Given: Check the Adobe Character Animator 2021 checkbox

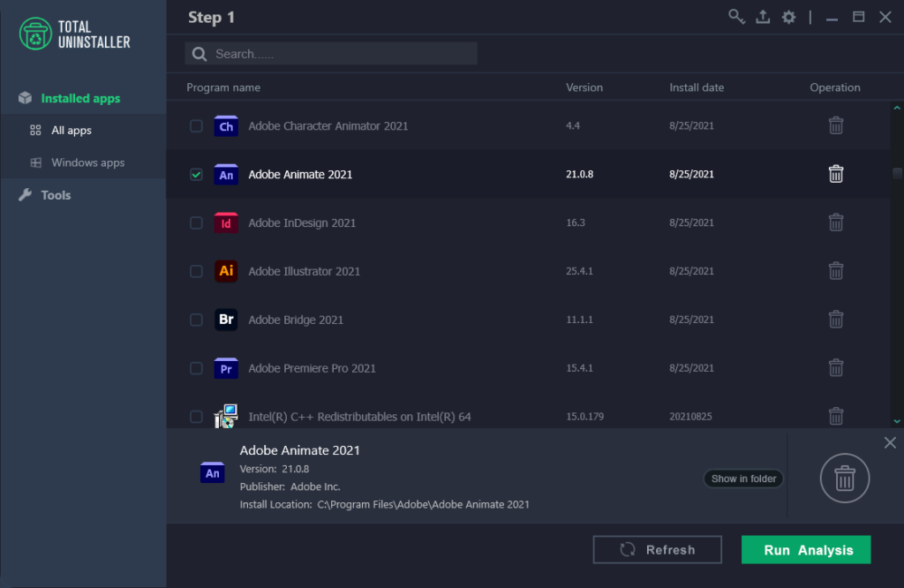Looking at the screenshot, I should [196, 125].
